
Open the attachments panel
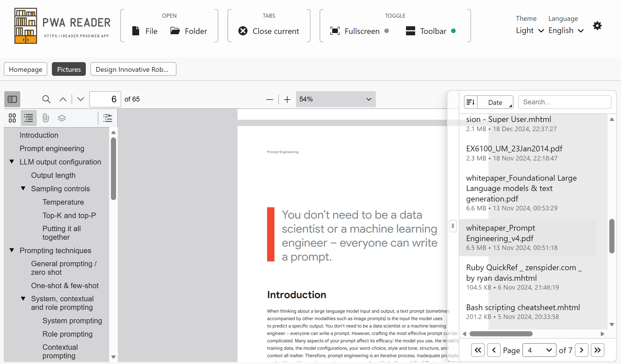45,118
